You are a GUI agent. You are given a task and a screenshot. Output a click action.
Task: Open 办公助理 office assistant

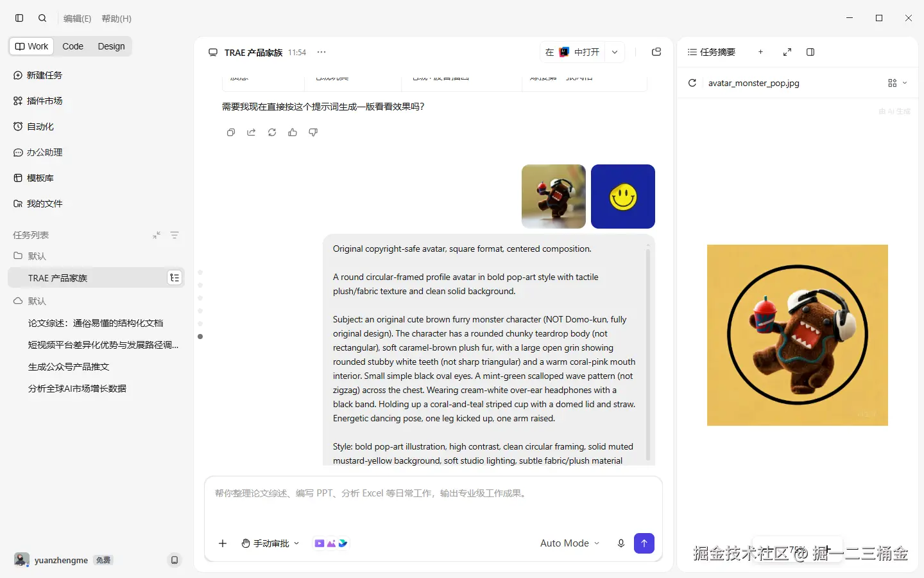click(x=38, y=152)
